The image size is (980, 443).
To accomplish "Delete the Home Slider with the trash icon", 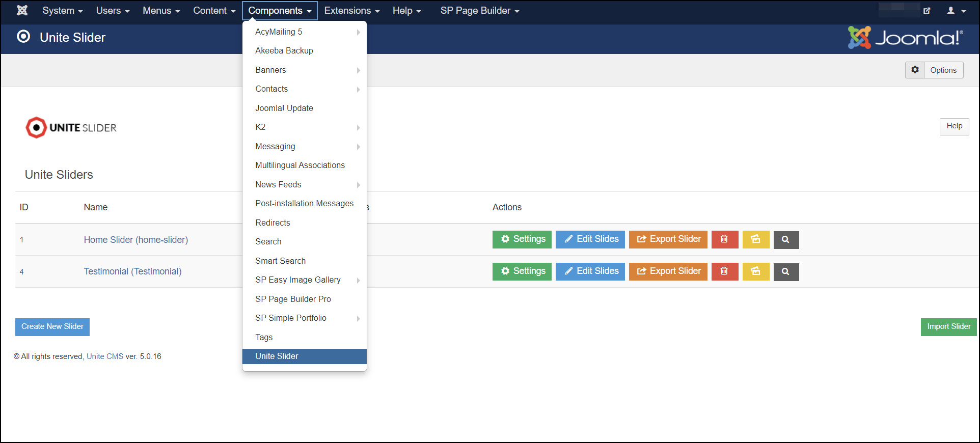I will (x=724, y=239).
